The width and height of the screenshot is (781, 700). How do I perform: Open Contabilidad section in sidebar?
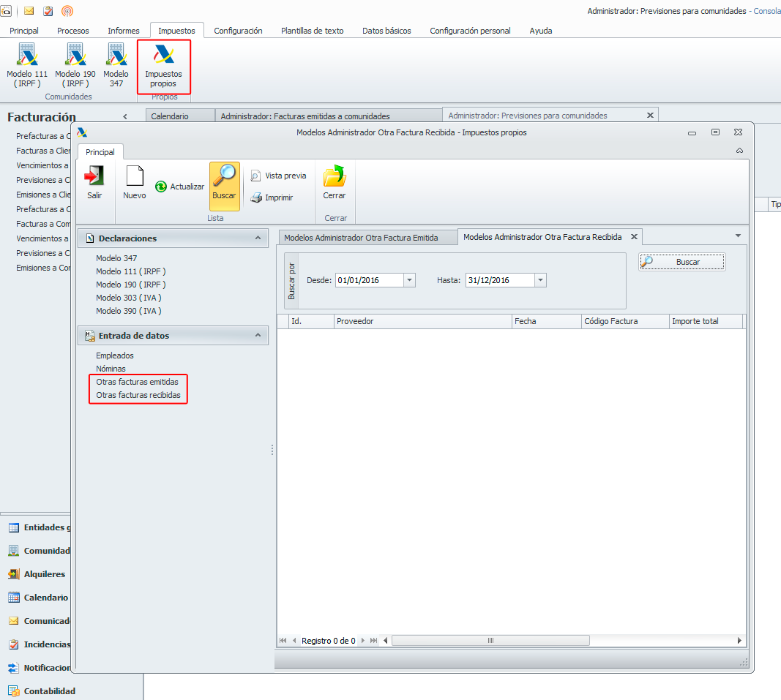[x=42, y=691]
